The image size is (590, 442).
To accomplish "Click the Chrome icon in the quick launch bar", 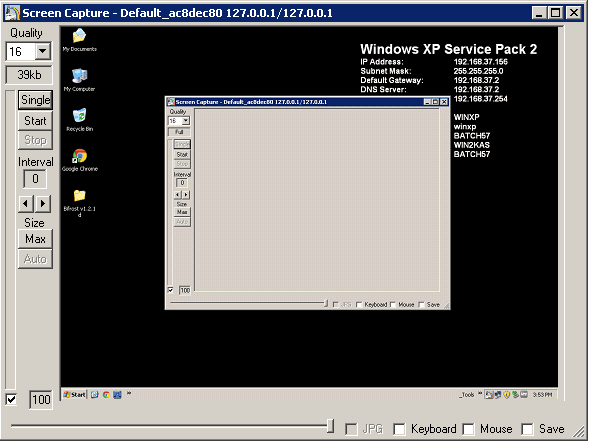I will coord(106,395).
